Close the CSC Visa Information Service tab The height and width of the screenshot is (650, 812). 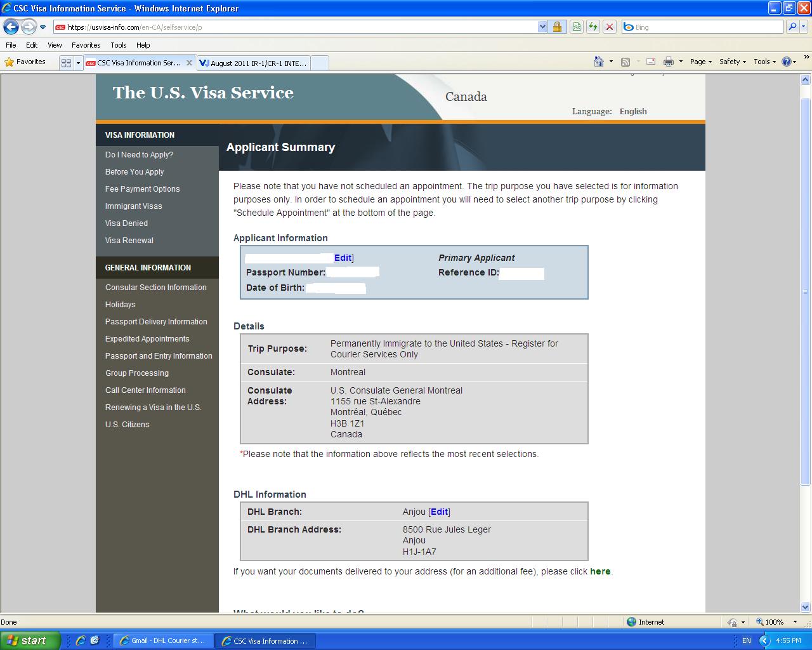coord(189,63)
